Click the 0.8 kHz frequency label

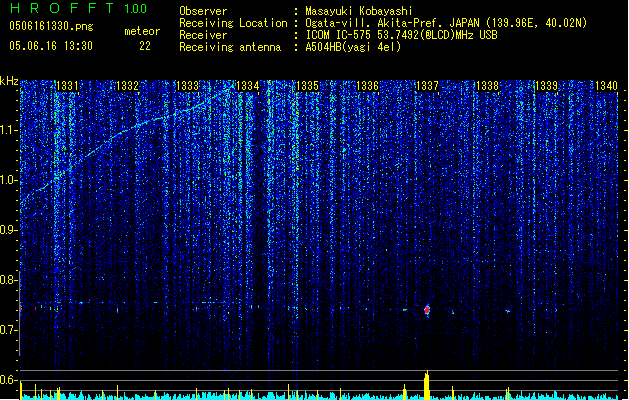tap(9, 280)
